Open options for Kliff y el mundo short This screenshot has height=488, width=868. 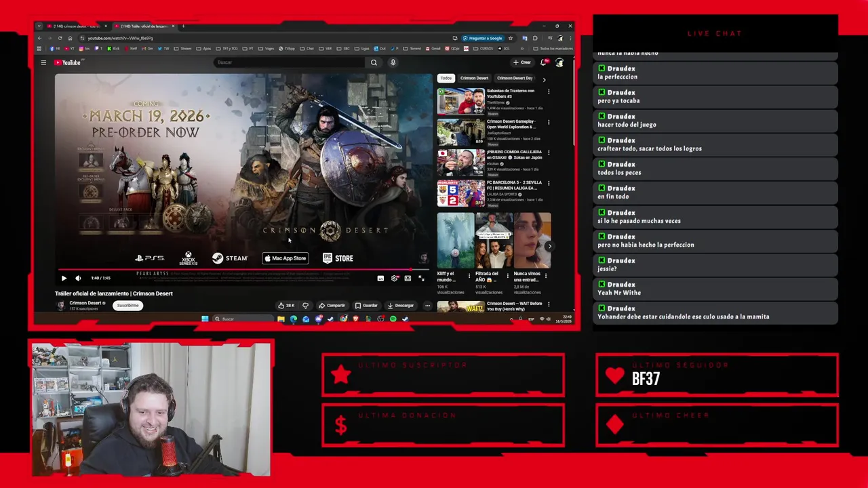click(x=469, y=275)
